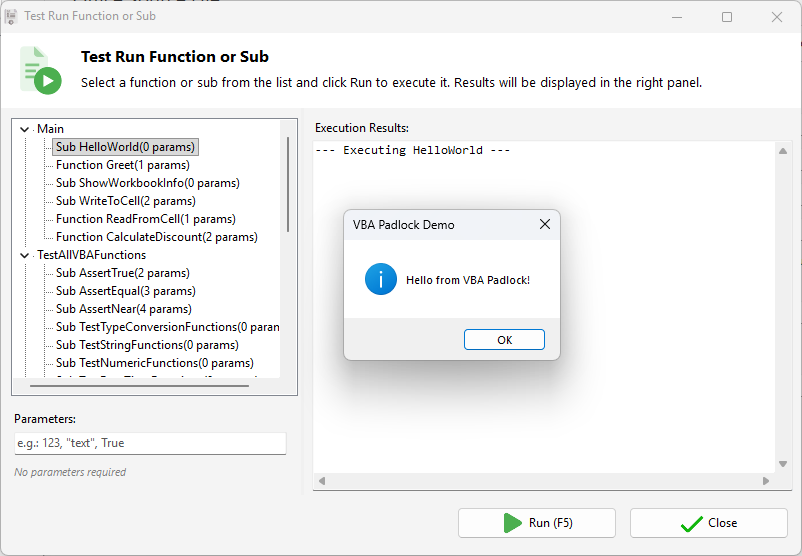Select Sub TestStringFunctions(0 params)
This screenshot has height=556, width=802.
(147, 345)
